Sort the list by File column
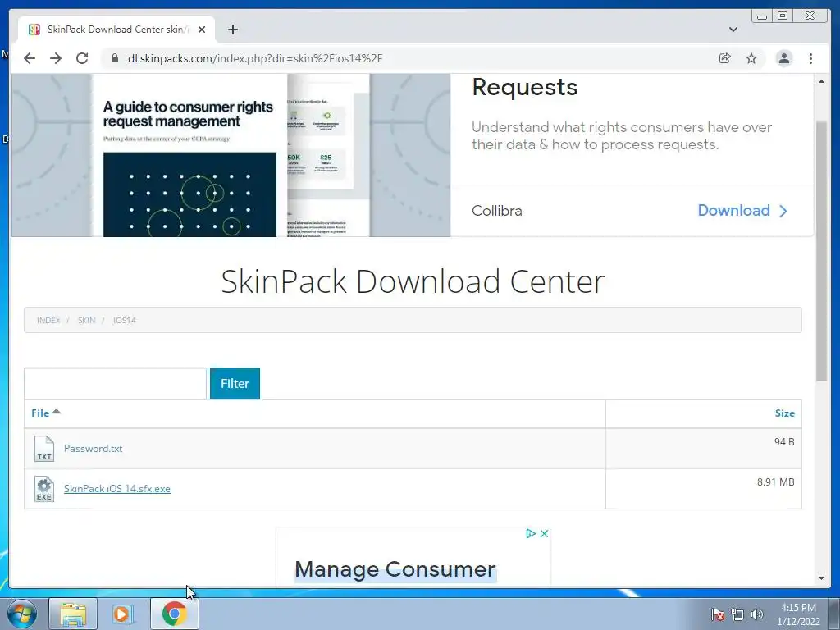The width and height of the screenshot is (840, 630). [x=46, y=413]
